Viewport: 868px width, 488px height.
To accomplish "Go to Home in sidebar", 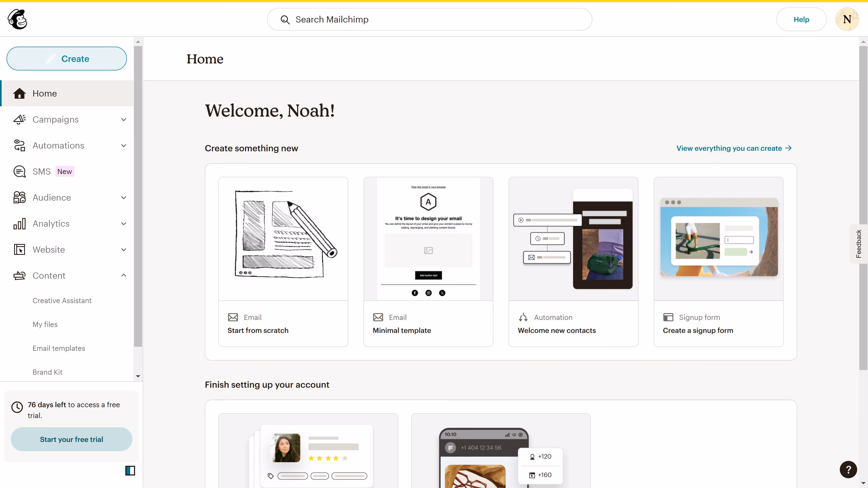I will [x=67, y=93].
